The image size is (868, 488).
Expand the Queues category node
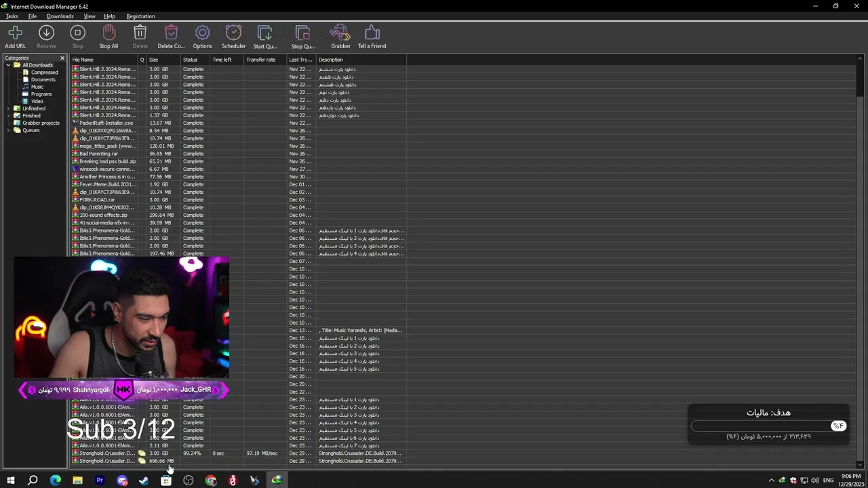(x=9, y=130)
